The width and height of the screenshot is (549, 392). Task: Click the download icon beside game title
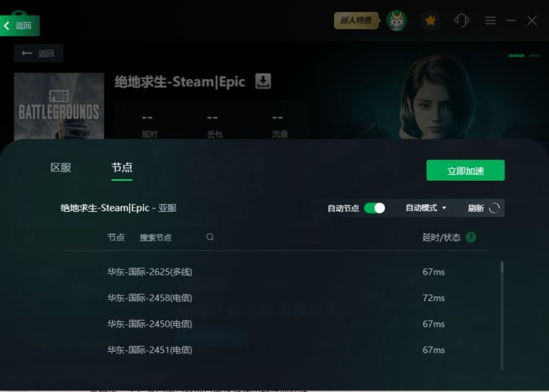coord(263,81)
